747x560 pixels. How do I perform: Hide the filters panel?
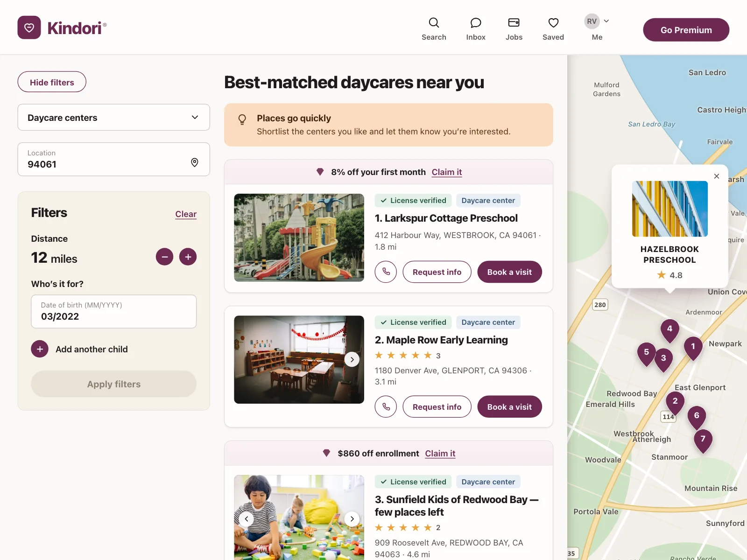point(52,82)
